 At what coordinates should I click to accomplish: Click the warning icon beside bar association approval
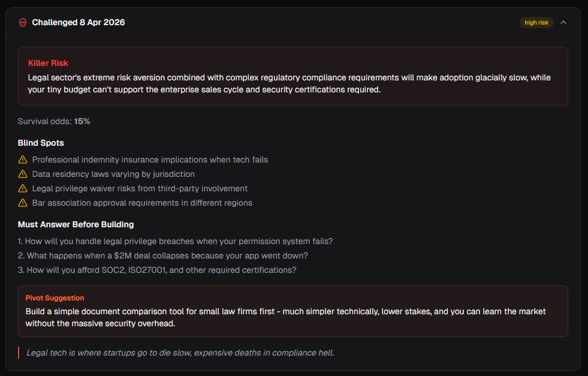(23, 203)
